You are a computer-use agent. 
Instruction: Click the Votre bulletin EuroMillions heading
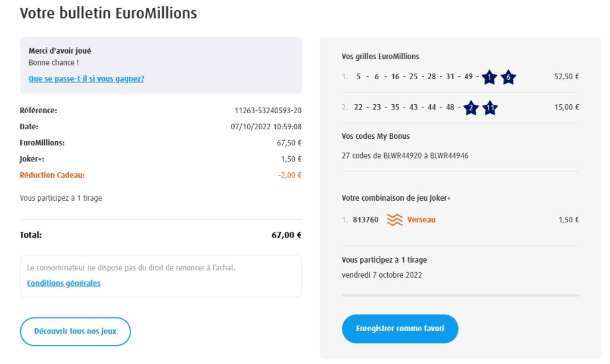pyautogui.click(x=108, y=13)
